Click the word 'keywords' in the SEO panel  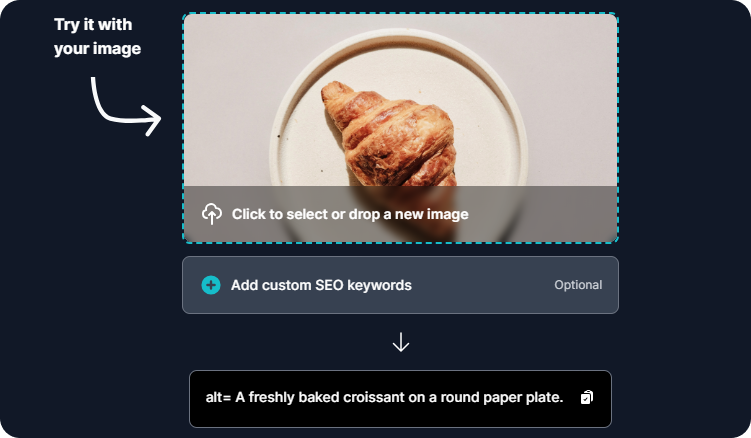click(379, 285)
